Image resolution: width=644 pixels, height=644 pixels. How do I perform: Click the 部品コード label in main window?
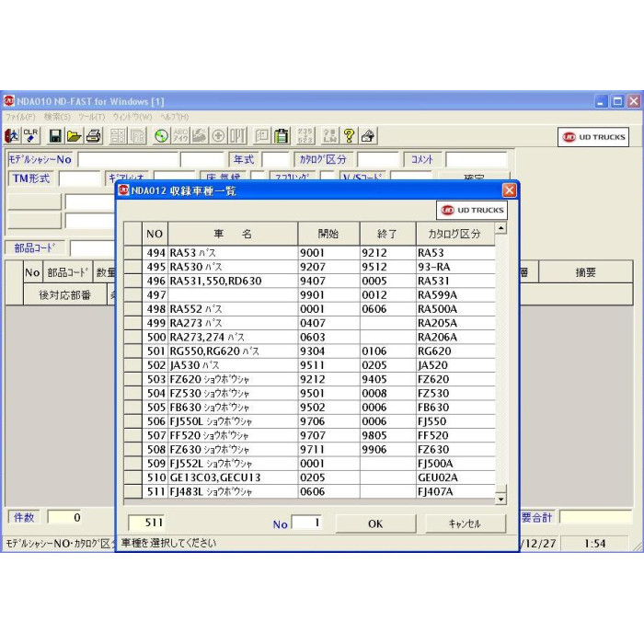tap(35, 248)
